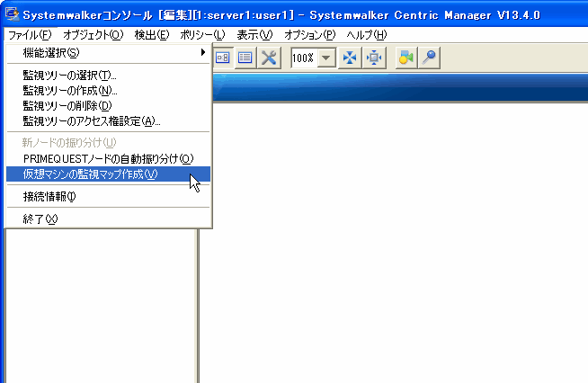588x383 pixels.
Task: Click the 100% zoom value field
Action: coord(304,58)
